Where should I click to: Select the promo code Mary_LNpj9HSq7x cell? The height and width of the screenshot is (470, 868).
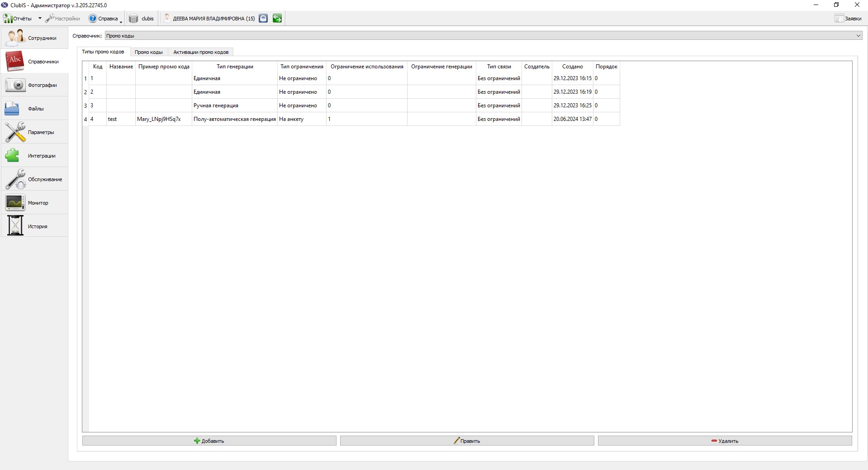(164, 119)
